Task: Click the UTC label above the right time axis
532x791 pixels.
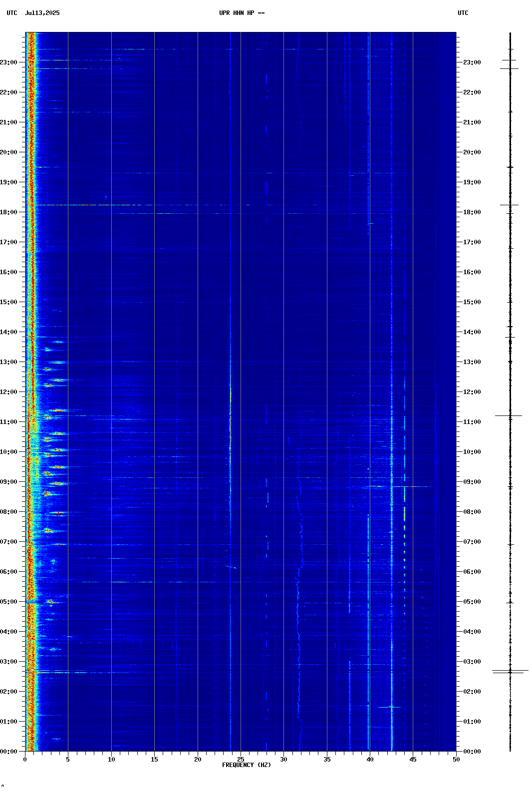Action: 463,13
